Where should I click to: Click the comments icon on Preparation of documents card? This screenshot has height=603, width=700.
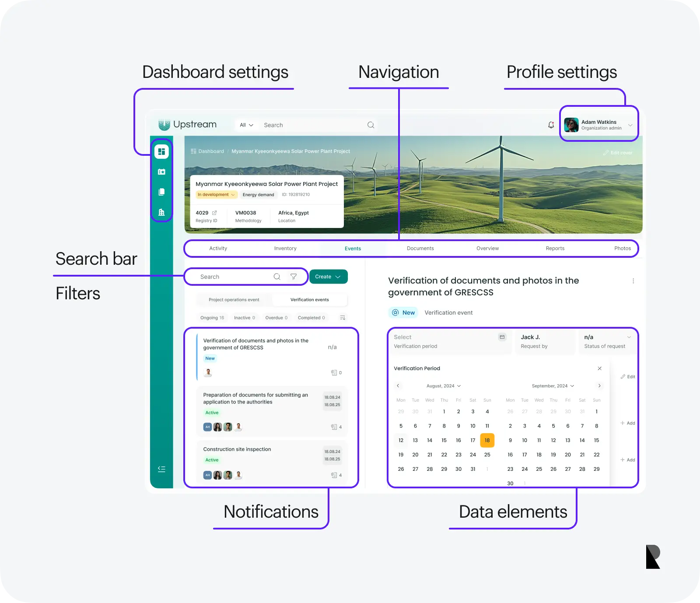click(334, 427)
